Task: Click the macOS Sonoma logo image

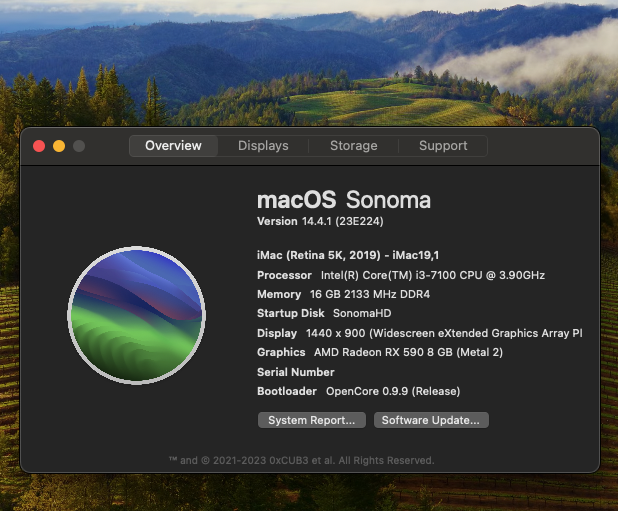Action: 136,315
